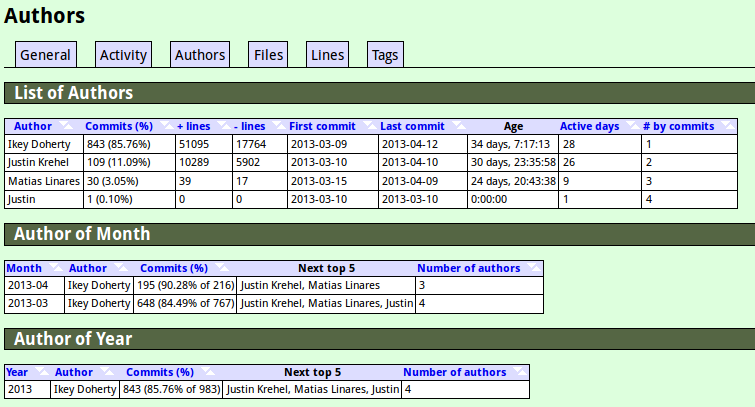
Task: Sort by Last commit column
Action: point(413,127)
